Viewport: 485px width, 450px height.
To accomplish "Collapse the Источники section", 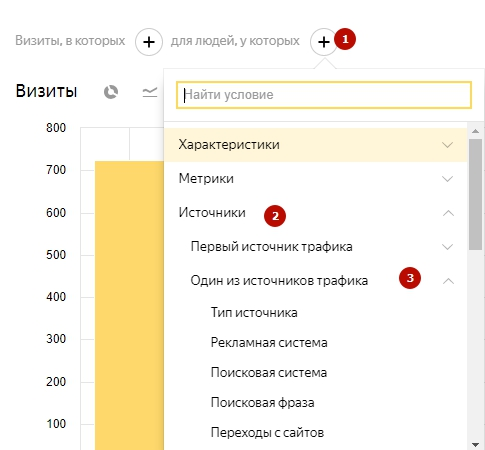I will 315,213.
